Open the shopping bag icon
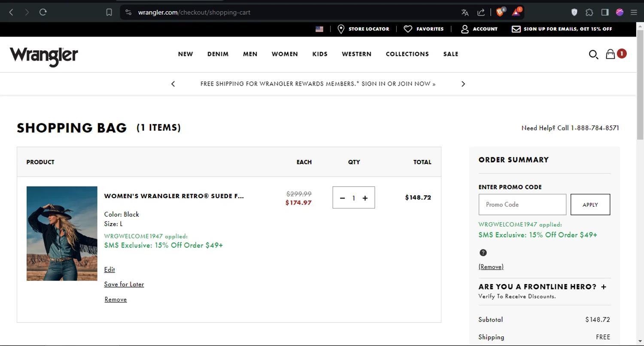The width and height of the screenshot is (644, 346). (x=611, y=54)
